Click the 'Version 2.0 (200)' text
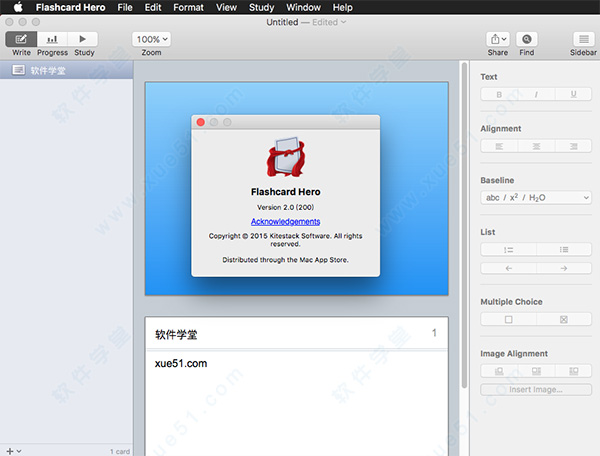 pos(285,207)
